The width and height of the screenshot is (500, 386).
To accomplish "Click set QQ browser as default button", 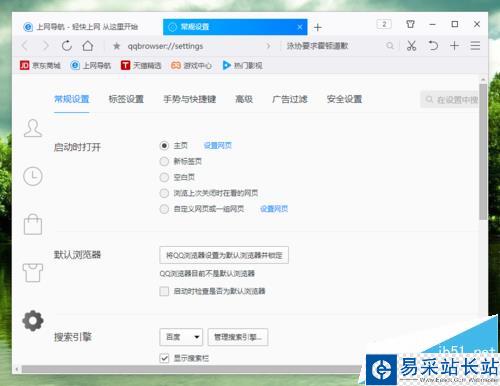I will coord(224,255).
